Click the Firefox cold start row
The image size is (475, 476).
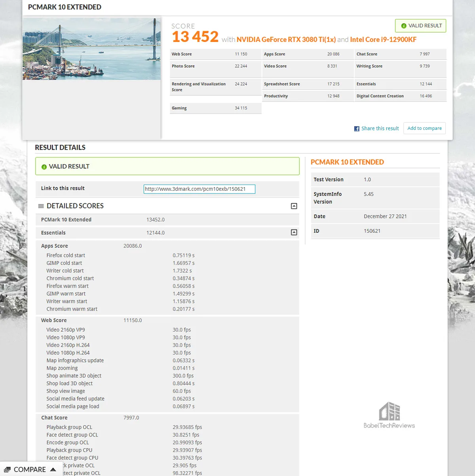click(167, 256)
